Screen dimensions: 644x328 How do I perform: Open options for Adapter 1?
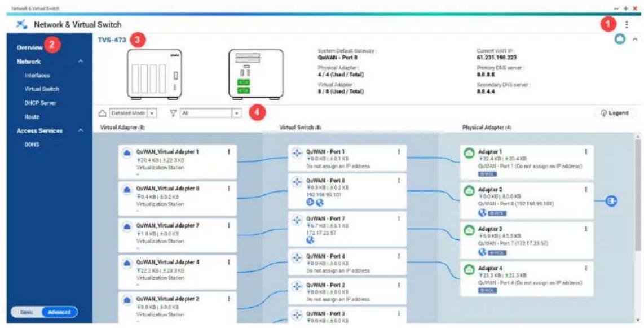586,152
